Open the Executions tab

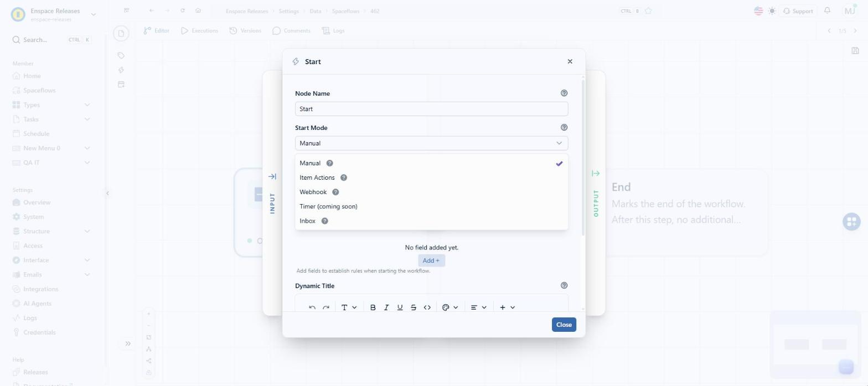point(199,31)
